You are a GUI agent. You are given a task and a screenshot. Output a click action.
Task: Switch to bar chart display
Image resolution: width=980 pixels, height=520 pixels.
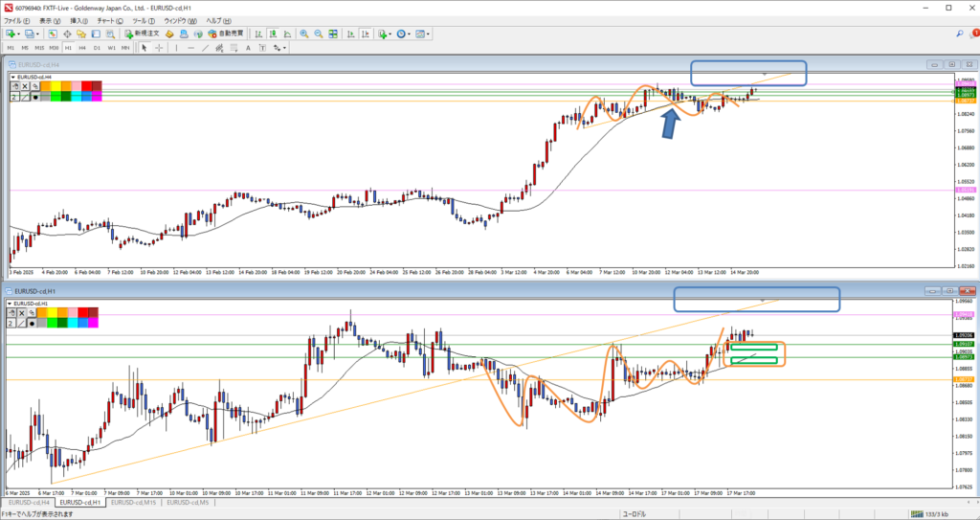pos(258,34)
